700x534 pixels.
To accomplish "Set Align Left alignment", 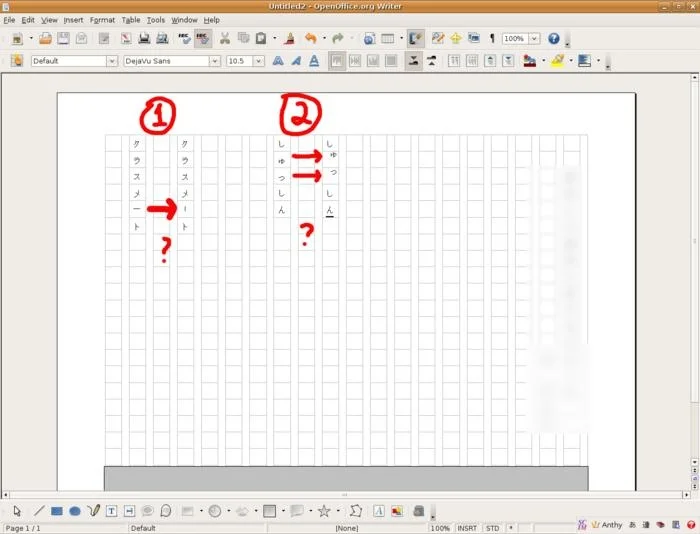I will click(337, 61).
